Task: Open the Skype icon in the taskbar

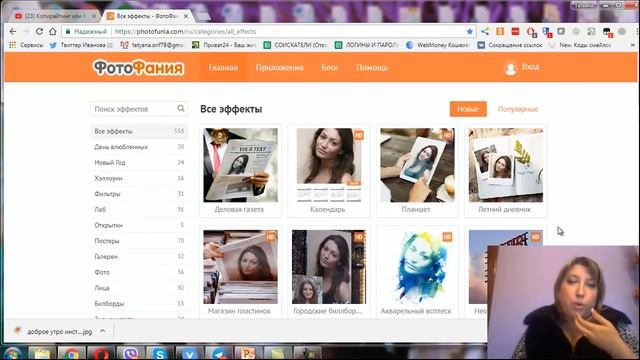Action: 160,353
